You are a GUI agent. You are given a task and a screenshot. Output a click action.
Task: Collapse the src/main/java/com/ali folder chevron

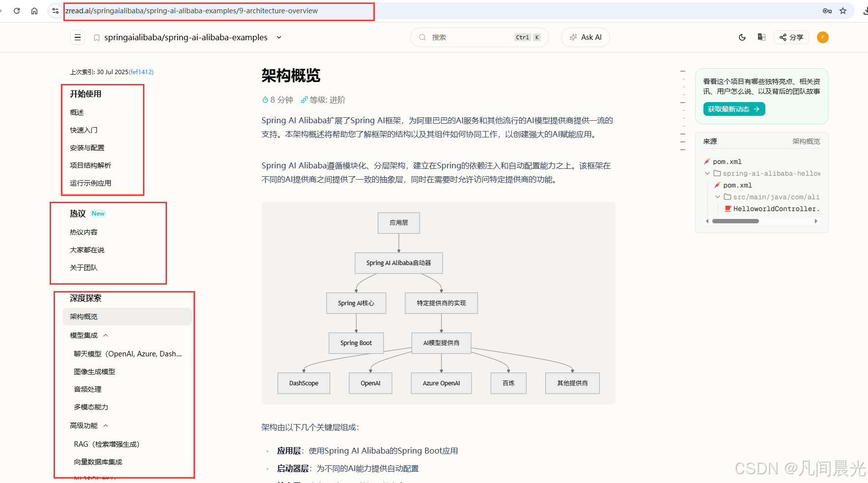(718, 197)
